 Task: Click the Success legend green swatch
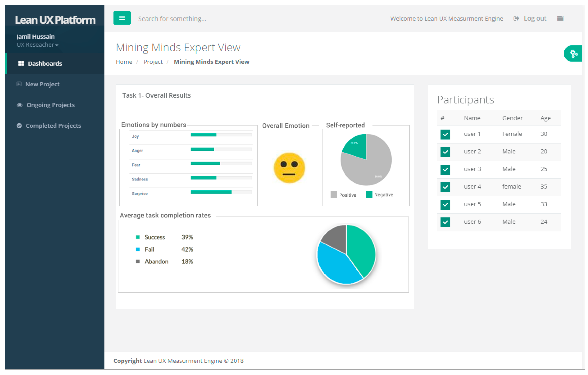click(138, 237)
